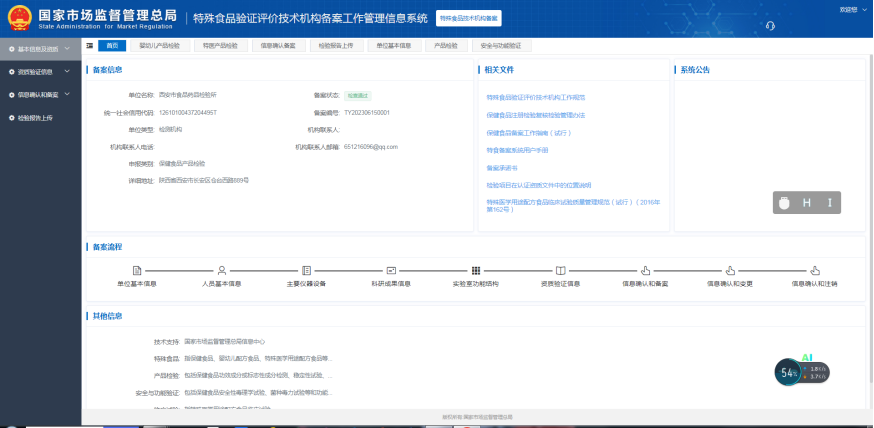
Task: Open 检验项目在认证资质文件中的位置说明 link
Action: 538,185
